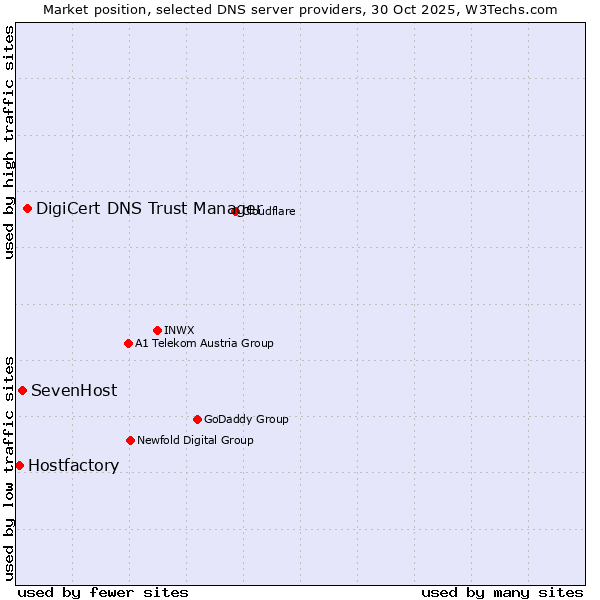Click the Newfold Digital Group marker
600x600 pixels.
point(130,440)
